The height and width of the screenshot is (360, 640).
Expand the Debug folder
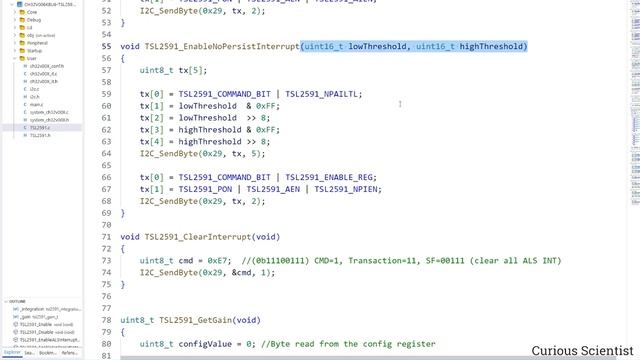tap(15, 20)
